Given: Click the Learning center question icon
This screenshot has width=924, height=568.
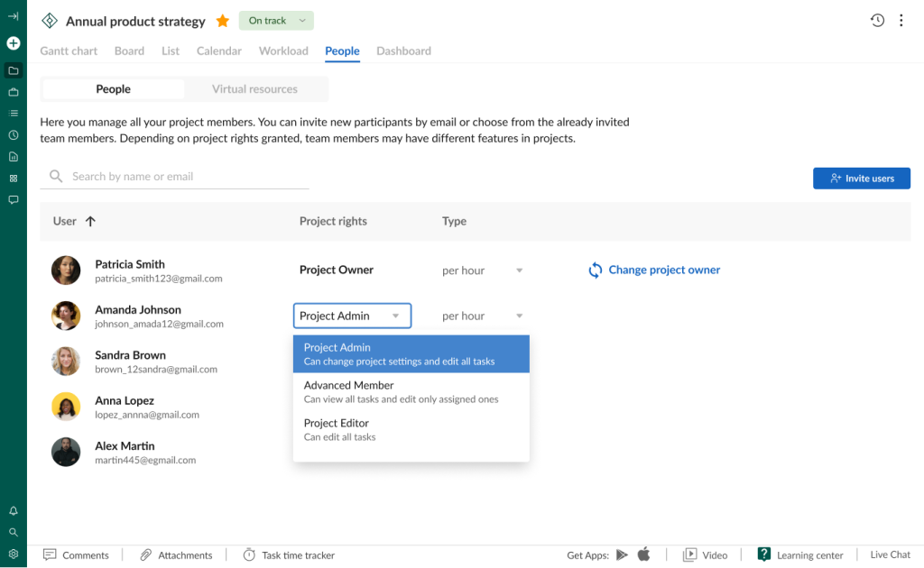Looking at the screenshot, I should pyautogui.click(x=763, y=554).
